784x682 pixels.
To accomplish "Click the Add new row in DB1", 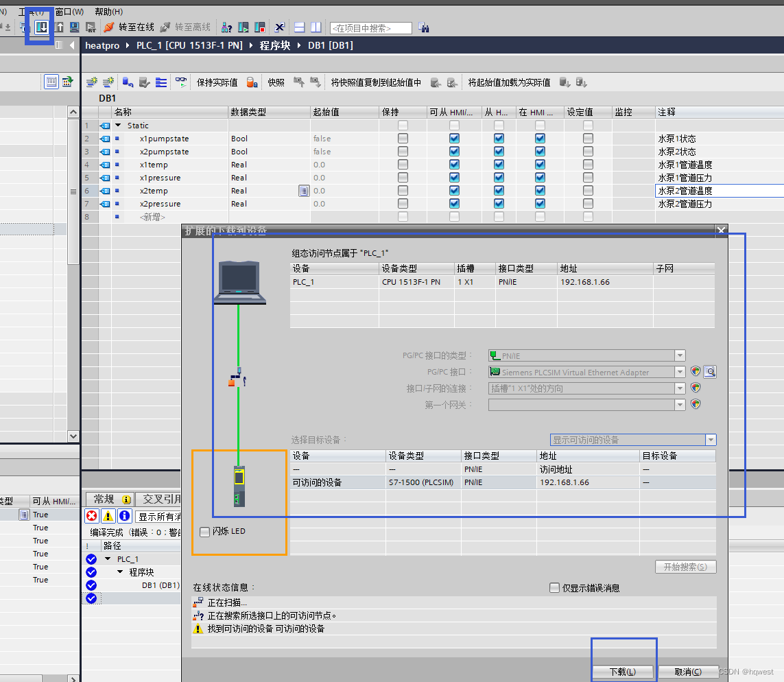I will pos(152,217).
